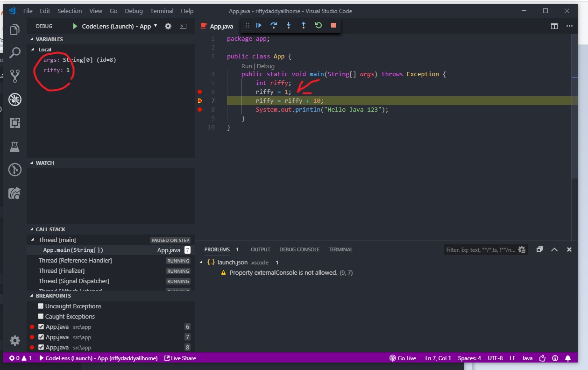Viewport: 588px width, 370px height.
Task: Disable the App.java line 6 breakpoint checkbox
Action: pos(41,327)
